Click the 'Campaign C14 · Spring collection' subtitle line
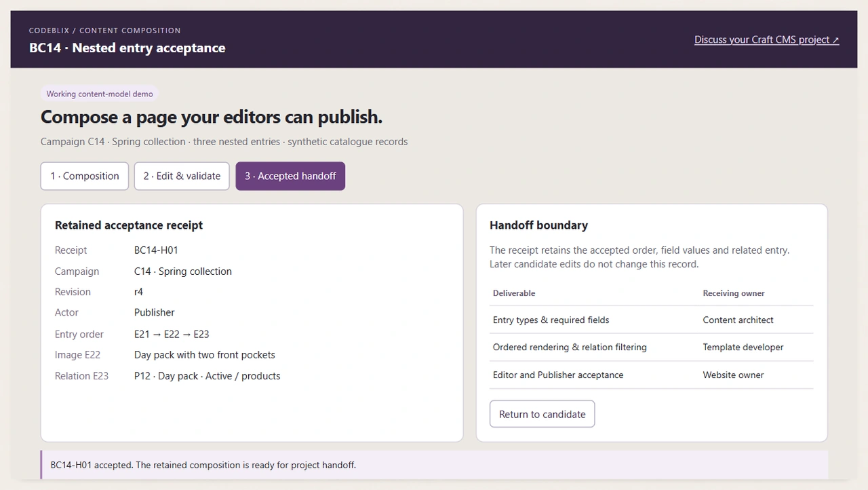Image resolution: width=868 pixels, height=490 pixels. pos(224,142)
